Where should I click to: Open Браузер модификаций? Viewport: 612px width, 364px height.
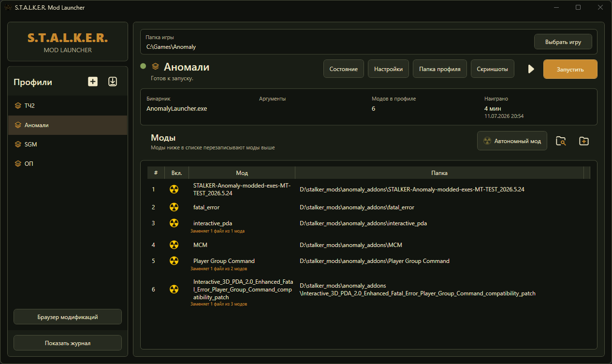[x=68, y=317]
